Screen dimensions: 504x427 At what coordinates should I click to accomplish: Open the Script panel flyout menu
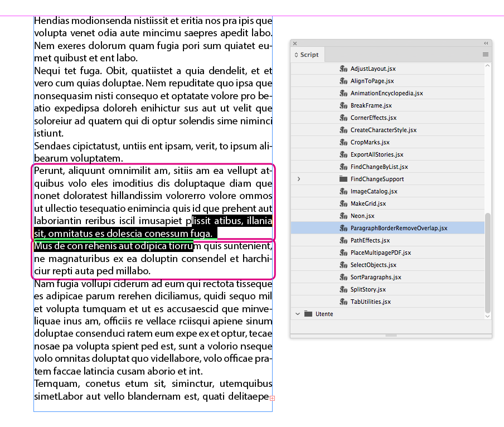point(486,55)
